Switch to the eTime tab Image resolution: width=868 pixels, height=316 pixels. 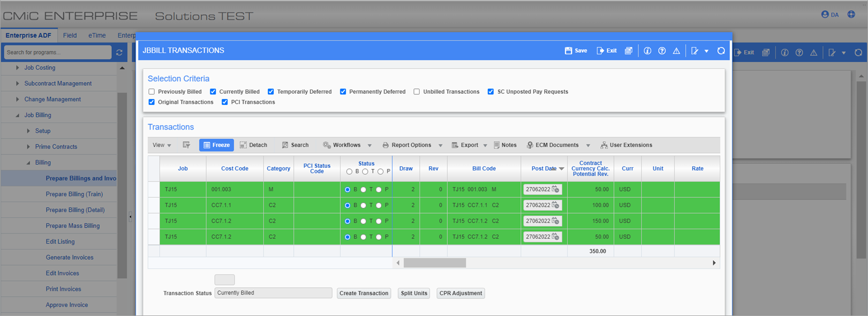tap(97, 35)
